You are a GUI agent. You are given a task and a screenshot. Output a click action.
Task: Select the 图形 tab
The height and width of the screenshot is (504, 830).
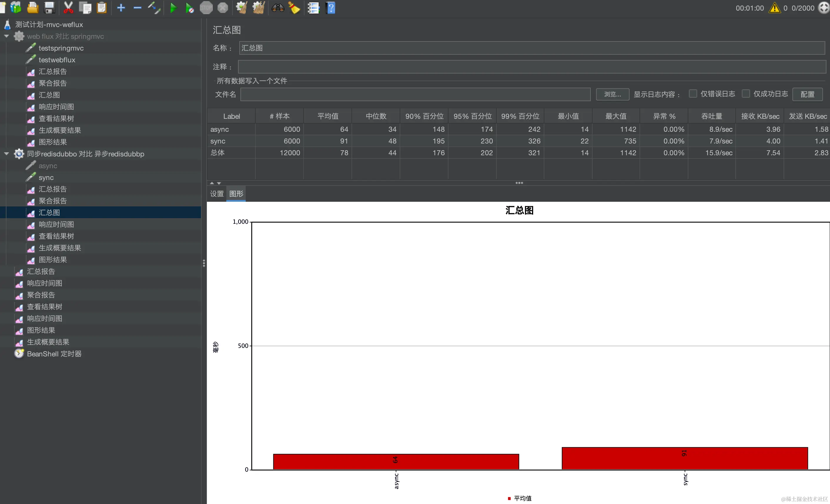click(x=236, y=194)
